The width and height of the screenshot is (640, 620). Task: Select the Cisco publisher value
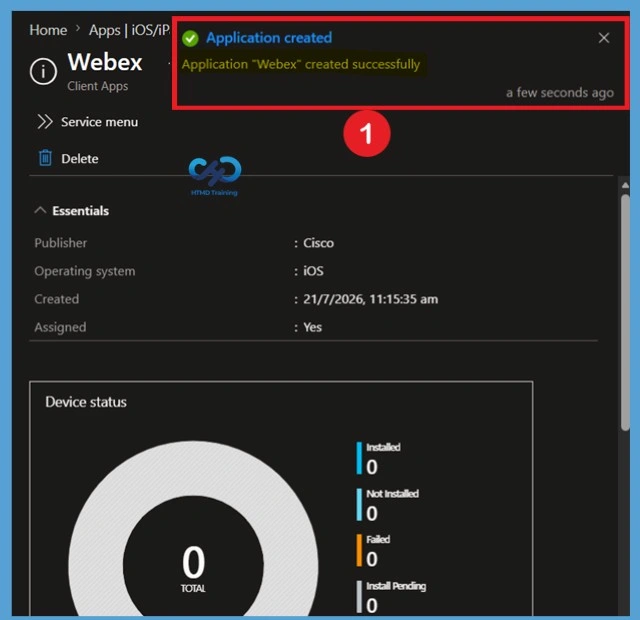pyautogui.click(x=318, y=243)
